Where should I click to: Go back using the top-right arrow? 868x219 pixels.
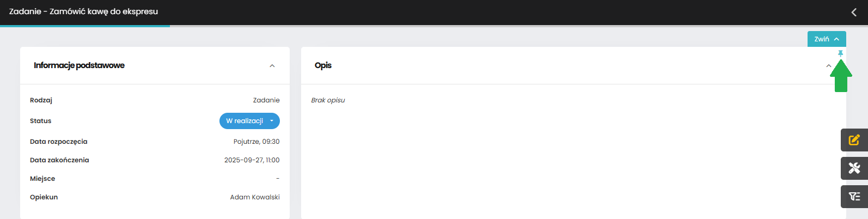coord(854,12)
